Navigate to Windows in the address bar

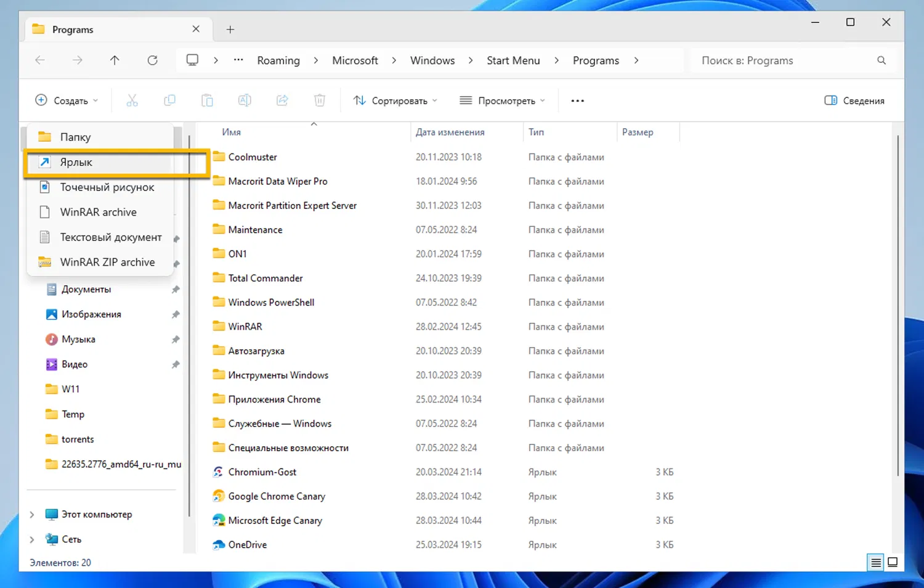[x=432, y=60]
